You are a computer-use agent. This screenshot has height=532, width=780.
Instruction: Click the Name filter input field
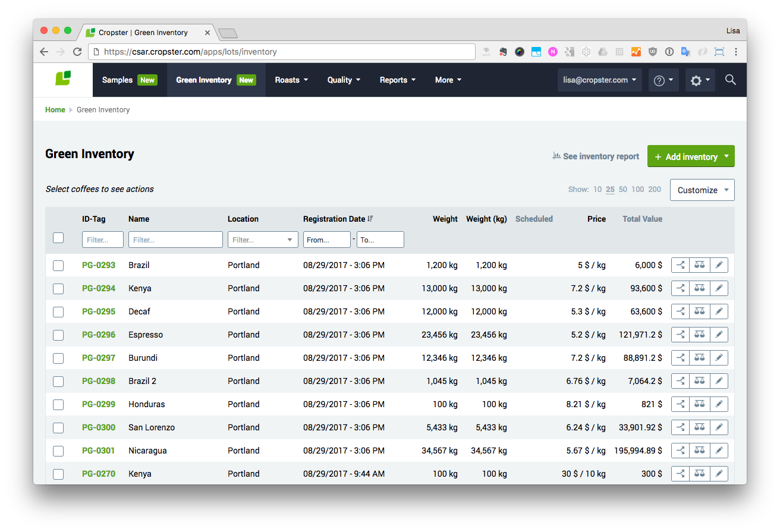(x=175, y=240)
